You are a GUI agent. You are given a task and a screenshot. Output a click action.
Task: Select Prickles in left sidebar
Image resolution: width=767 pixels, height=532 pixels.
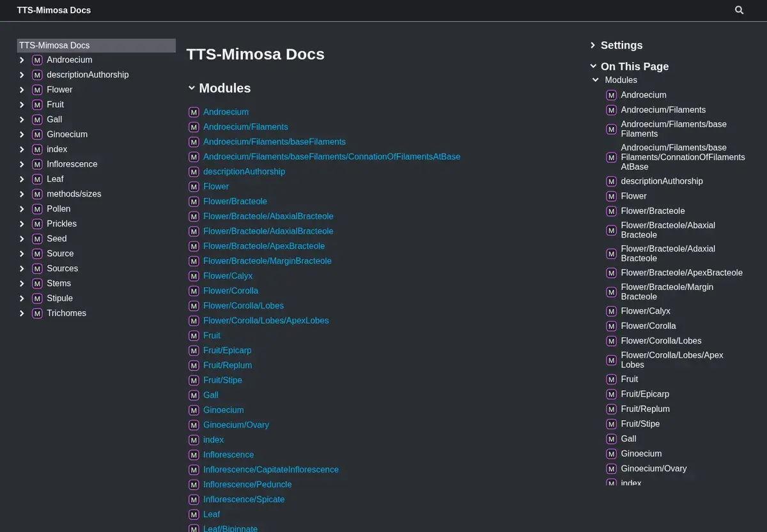(61, 224)
